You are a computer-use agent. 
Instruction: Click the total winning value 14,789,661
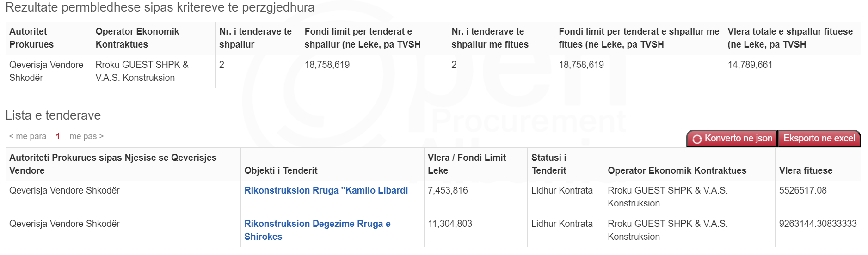click(x=750, y=65)
